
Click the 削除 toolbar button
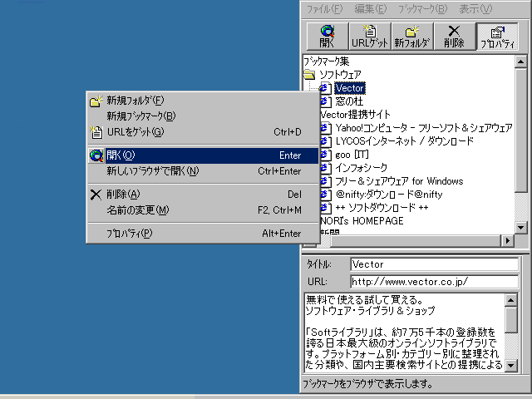[x=455, y=37]
